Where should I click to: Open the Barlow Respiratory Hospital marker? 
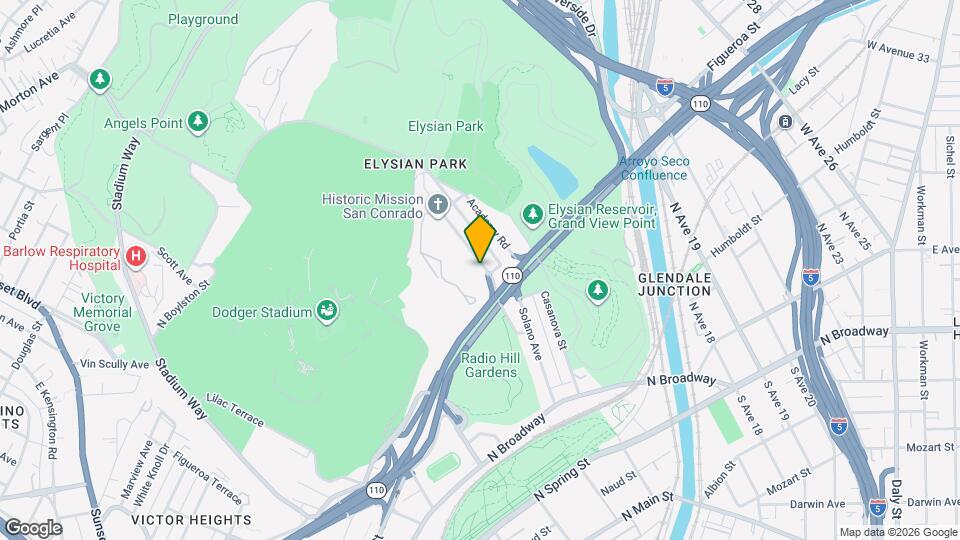click(135, 256)
